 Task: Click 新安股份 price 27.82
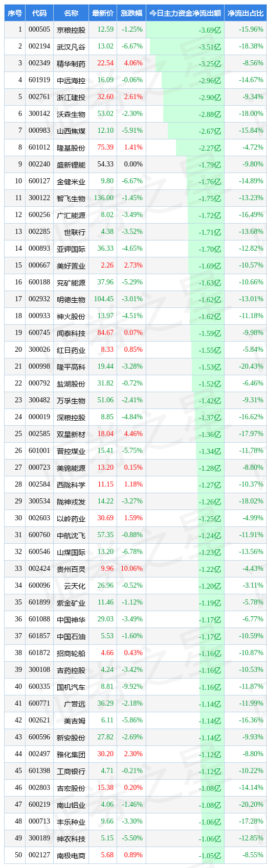click(x=105, y=737)
